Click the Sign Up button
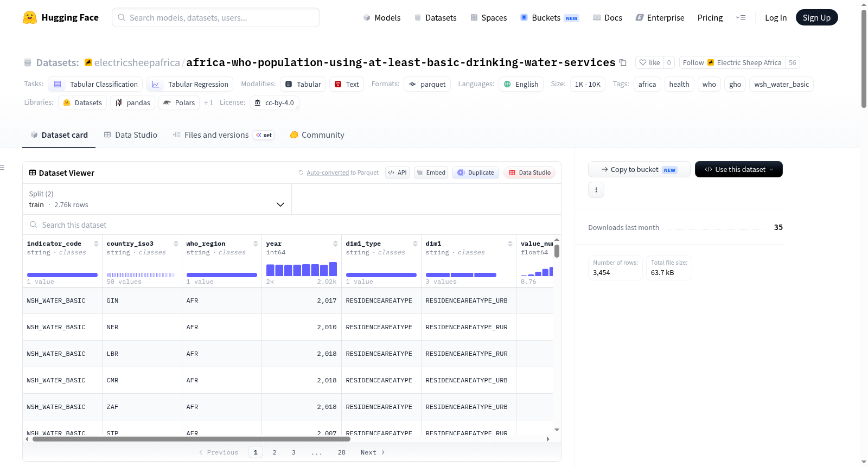868x467 pixels. pyautogui.click(x=816, y=17)
